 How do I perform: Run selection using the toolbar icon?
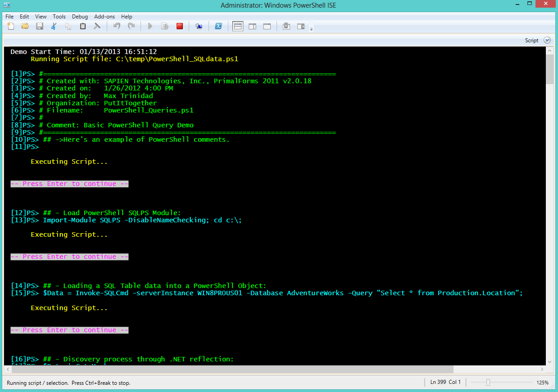pyautogui.click(x=165, y=26)
